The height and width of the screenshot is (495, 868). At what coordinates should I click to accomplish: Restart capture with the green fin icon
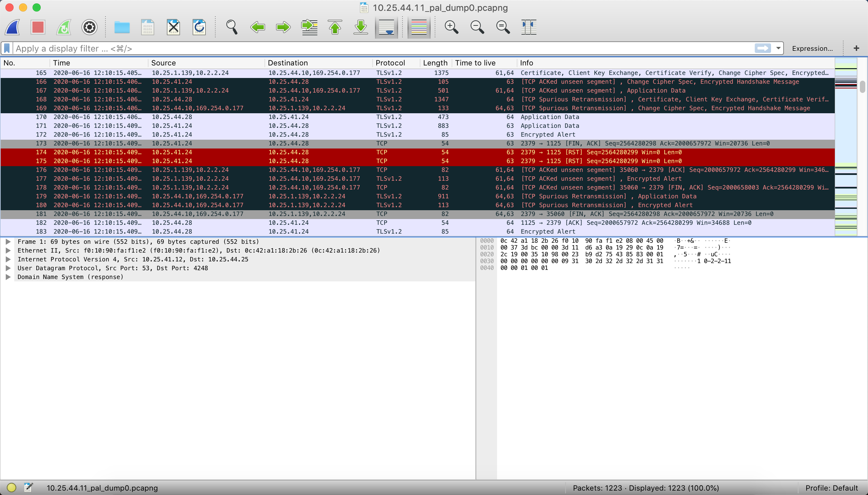pos(64,27)
